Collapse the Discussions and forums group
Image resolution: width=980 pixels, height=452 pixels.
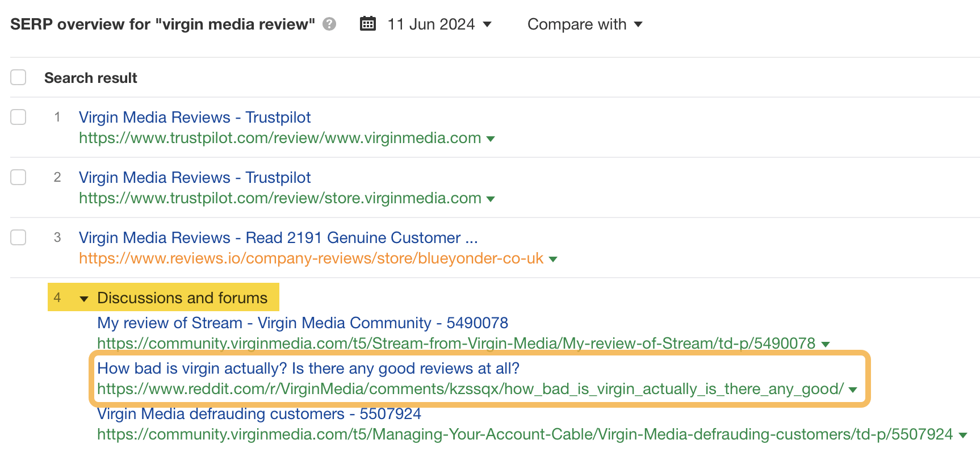pos(83,298)
